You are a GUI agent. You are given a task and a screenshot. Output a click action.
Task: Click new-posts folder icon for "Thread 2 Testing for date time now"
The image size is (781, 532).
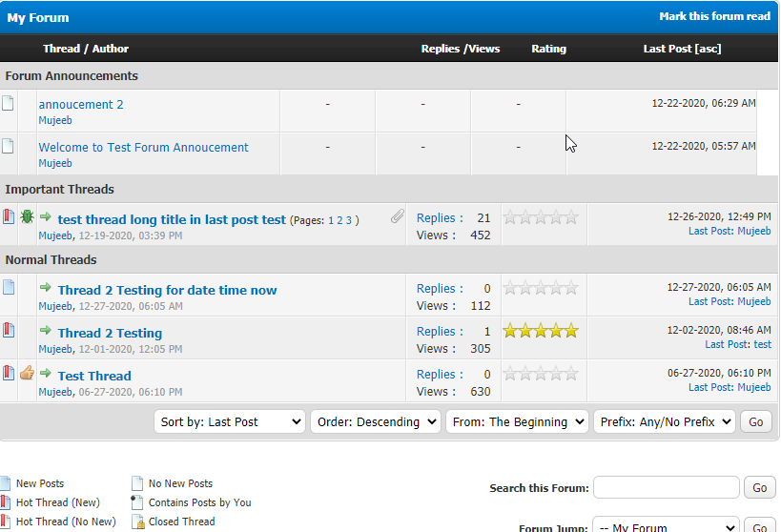8,287
